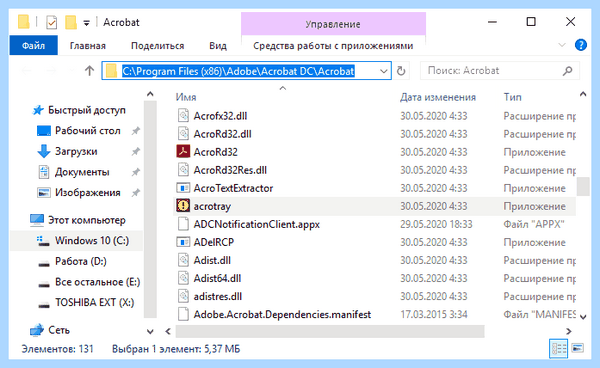The width and height of the screenshot is (600, 368).
Task: Open the Файл menu
Action: click(33, 46)
